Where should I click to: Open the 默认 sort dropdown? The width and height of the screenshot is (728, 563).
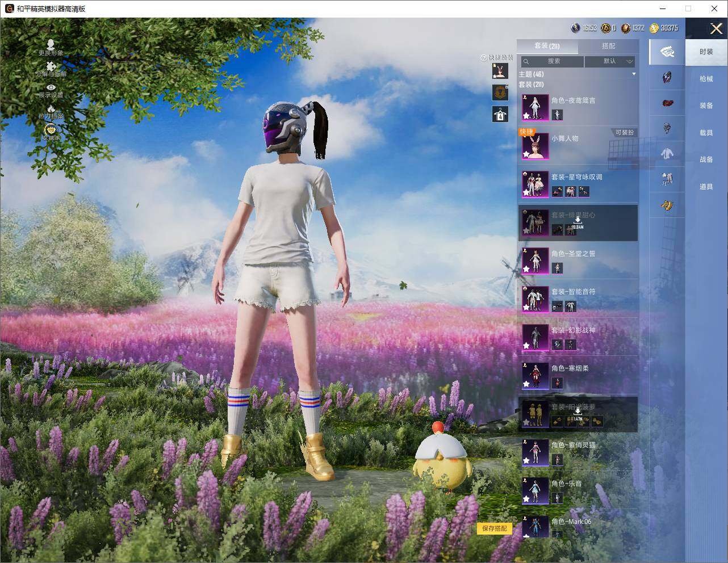pyautogui.click(x=610, y=61)
